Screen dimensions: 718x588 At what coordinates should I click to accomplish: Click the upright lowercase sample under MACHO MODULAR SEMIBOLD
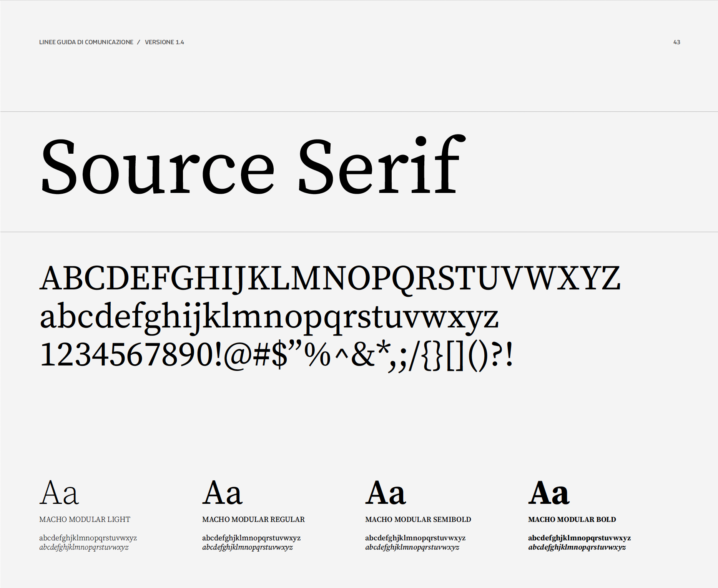416,538
